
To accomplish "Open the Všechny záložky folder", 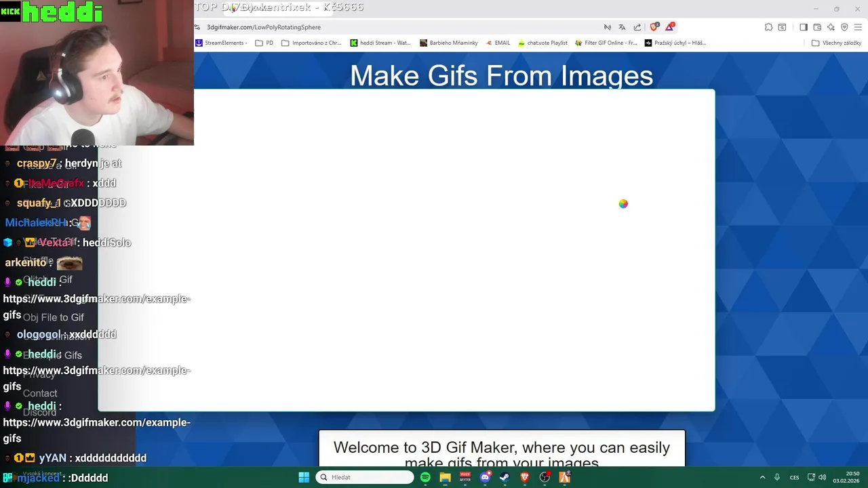I will (837, 43).
